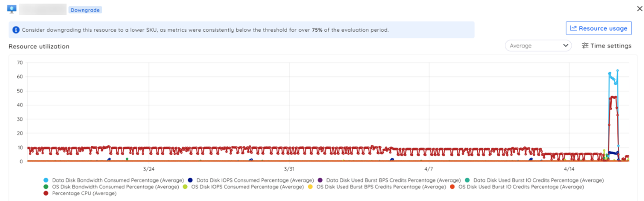The height and width of the screenshot is (201, 644).
Task: Click the virtual machine resource icon
Action: click(x=12, y=9)
